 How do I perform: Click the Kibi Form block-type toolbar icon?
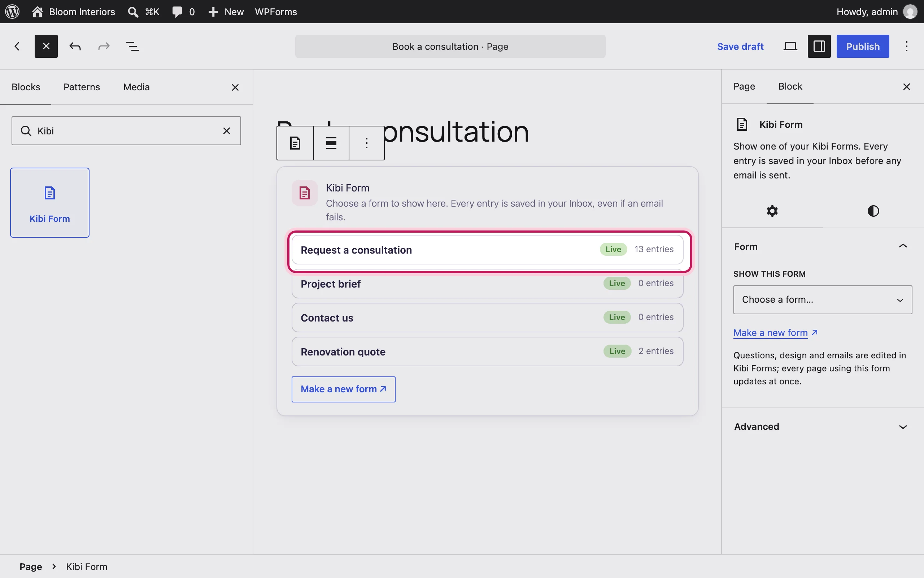(x=295, y=143)
